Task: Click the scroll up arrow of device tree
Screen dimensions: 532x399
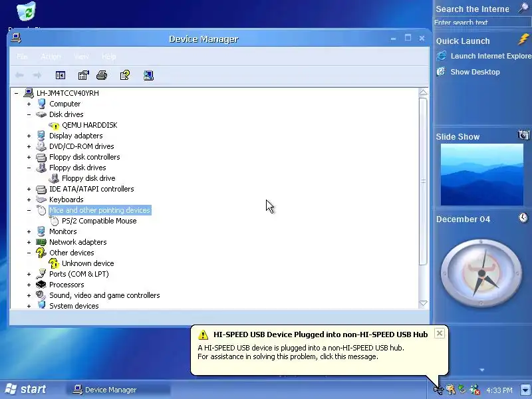Action: (423, 92)
